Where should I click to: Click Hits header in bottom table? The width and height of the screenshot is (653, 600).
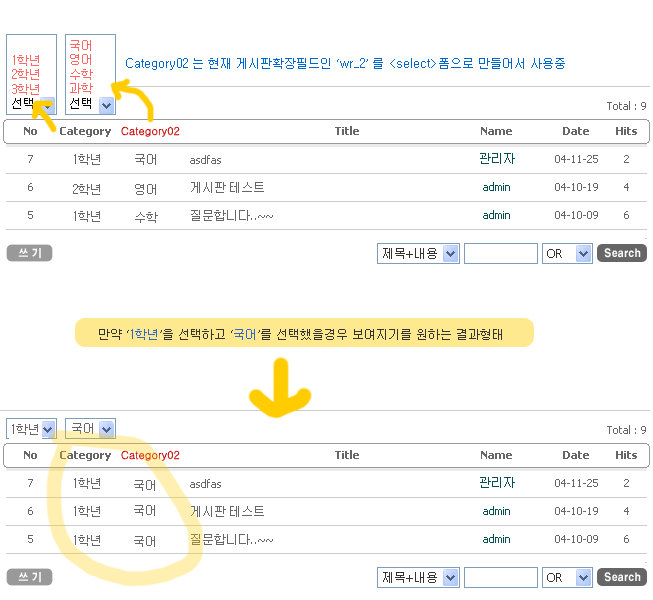pos(626,455)
